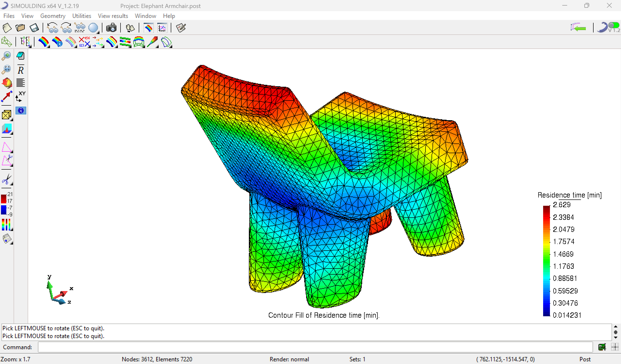This screenshot has width=621, height=364.
Task: Open the blue scissors cut tool dropdown
Action: [x=7, y=179]
